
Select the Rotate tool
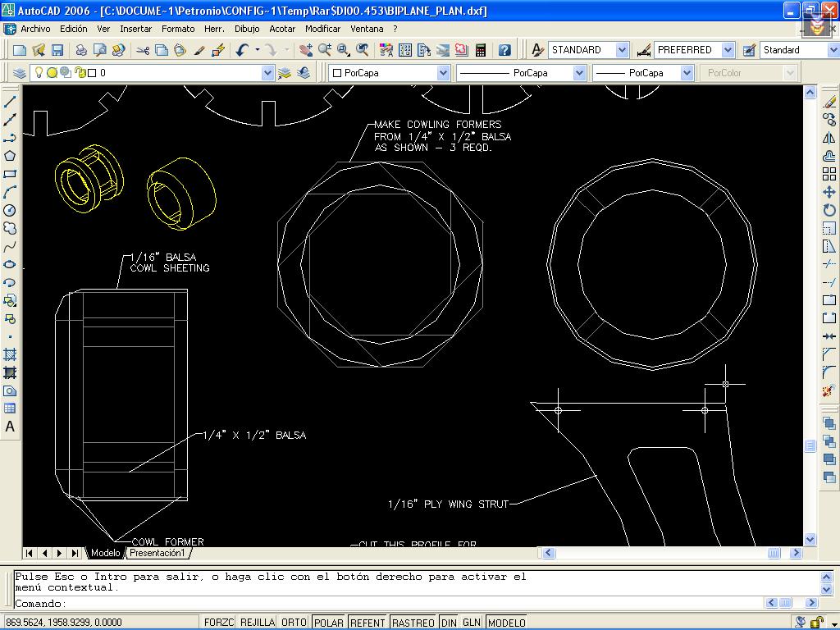829,210
